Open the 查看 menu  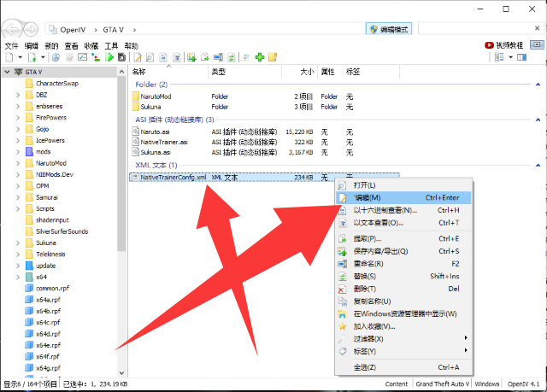coord(71,45)
